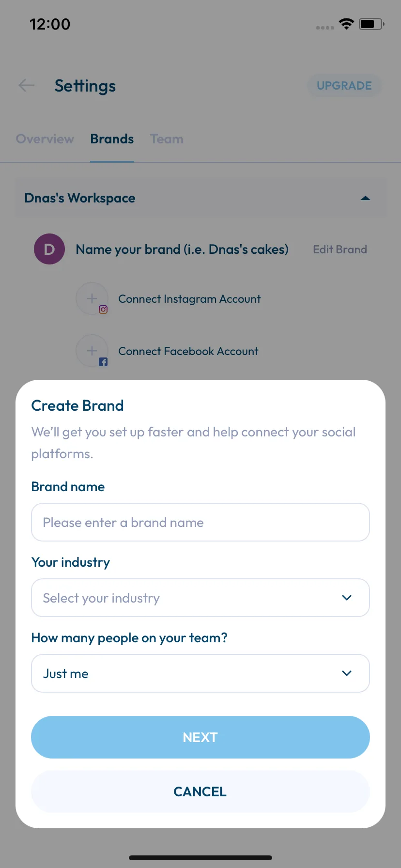Collapse Dnas's Workspace with the triangle arrow

[366, 198]
